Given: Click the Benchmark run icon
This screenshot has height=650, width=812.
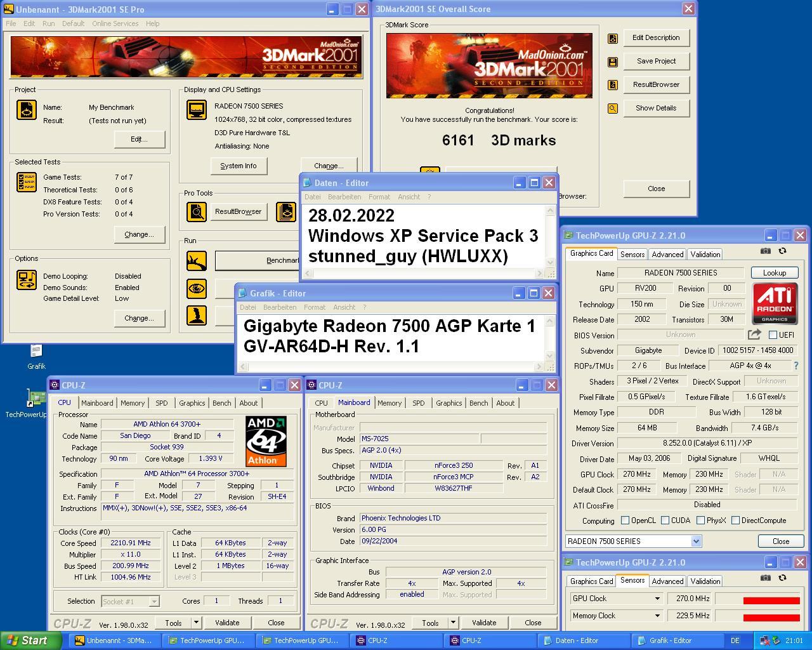Looking at the screenshot, I should click(x=197, y=261).
